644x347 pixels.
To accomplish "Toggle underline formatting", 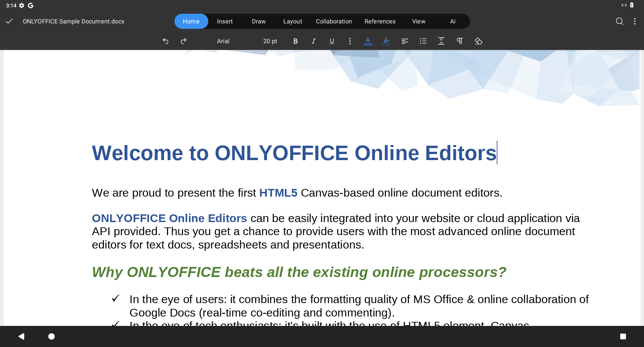I will coord(331,41).
